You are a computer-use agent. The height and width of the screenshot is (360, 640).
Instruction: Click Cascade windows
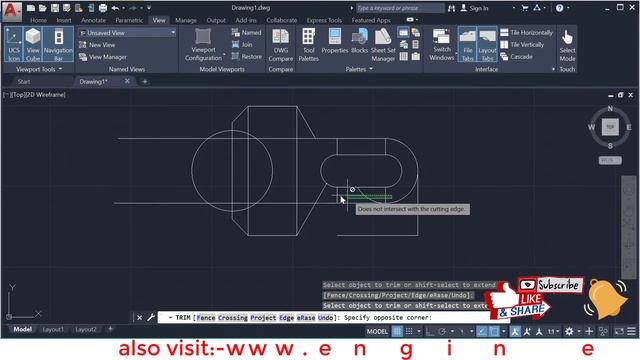[516, 57]
